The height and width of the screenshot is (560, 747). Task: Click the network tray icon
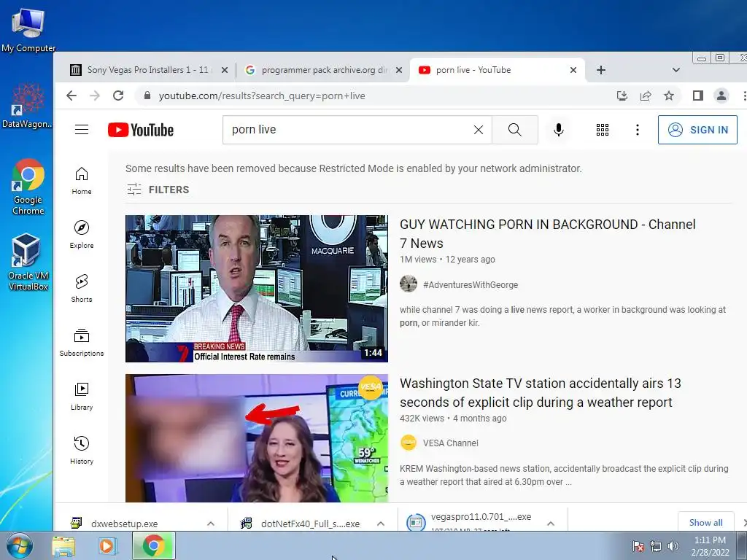pos(656,546)
